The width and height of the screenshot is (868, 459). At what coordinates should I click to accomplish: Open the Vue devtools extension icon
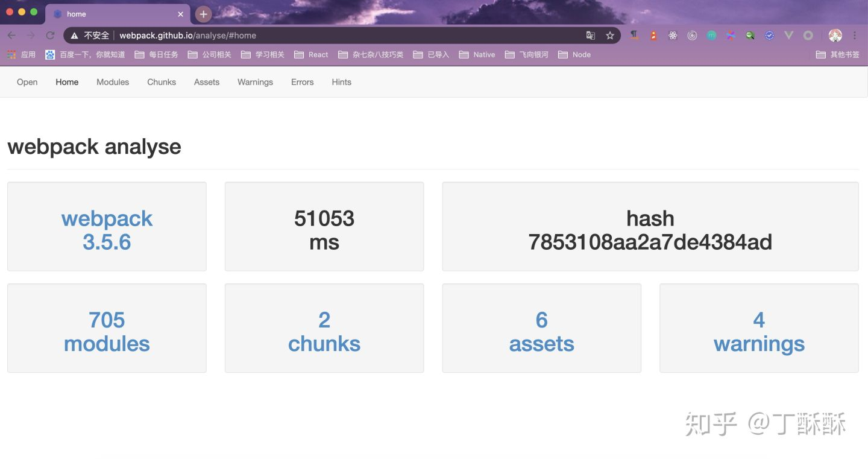[788, 36]
